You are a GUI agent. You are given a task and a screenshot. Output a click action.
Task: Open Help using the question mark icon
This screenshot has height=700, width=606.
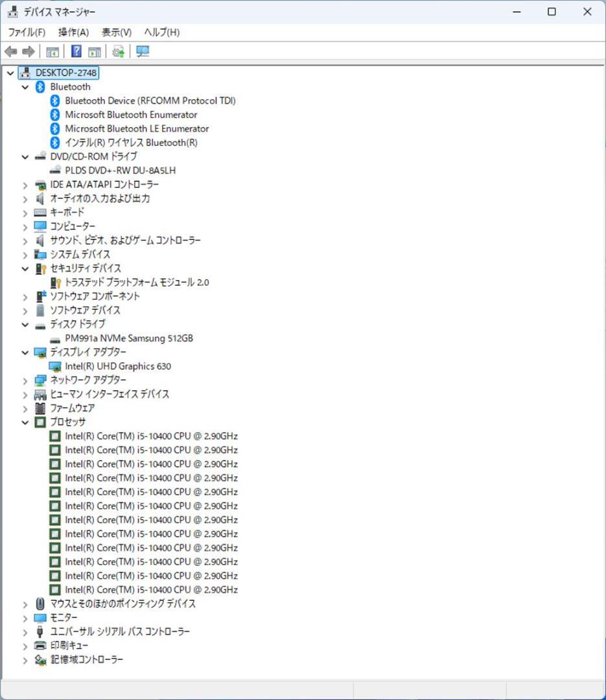tap(76, 51)
